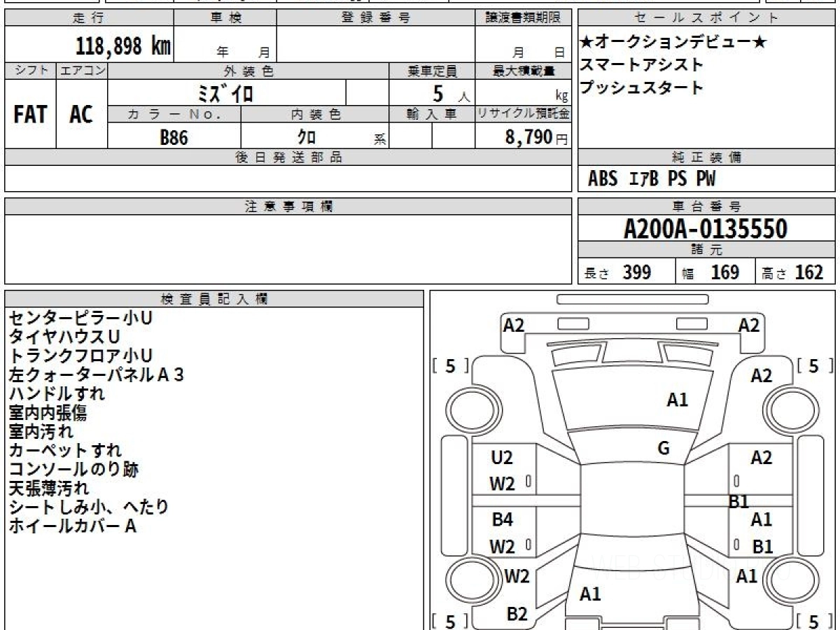The width and height of the screenshot is (840, 630).
Task: Select the 室内内張傷 note
Action: pyautogui.click(x=48, y=412)
